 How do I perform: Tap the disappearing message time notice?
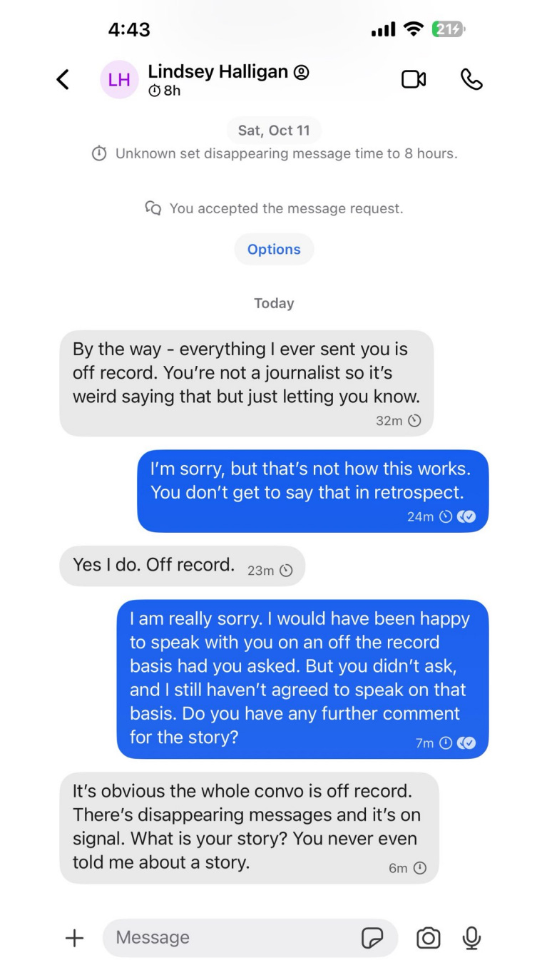click(275, 153)
